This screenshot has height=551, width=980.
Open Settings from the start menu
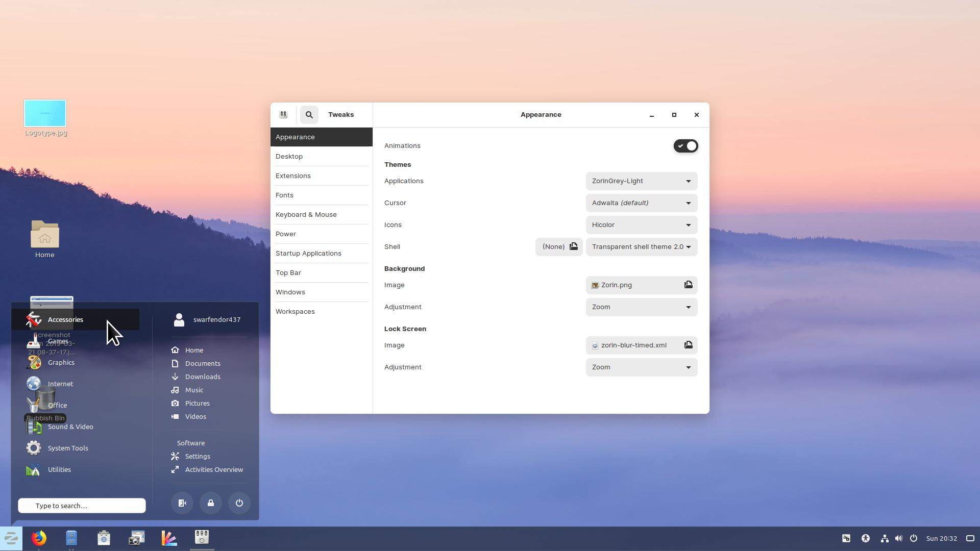coord(197,456)
